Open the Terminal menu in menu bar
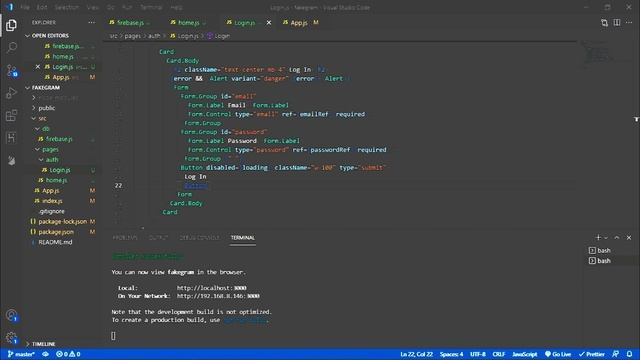The height and width of the screenshot is (360, 640). click(x=151, y=7)
